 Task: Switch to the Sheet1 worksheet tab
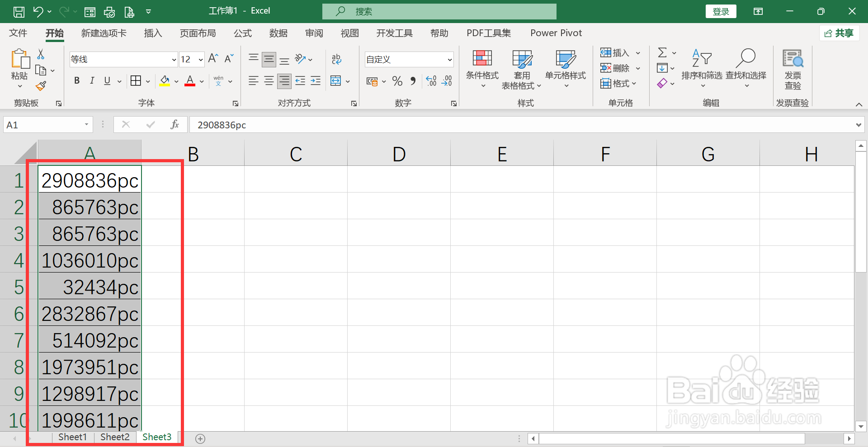pos(72,437)
